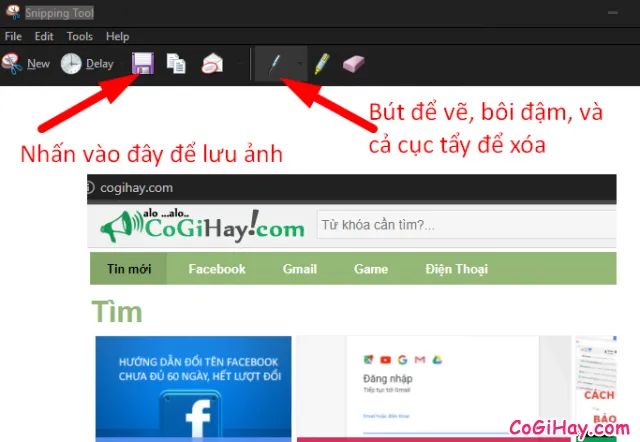Image resolution: width=640 pixels, height=442 pixels.
Task: Open the Tools menu
Action: point(80,36)
